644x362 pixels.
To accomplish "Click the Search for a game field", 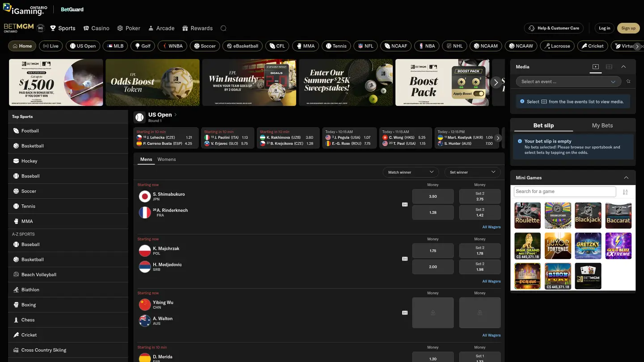I will 565,191.
